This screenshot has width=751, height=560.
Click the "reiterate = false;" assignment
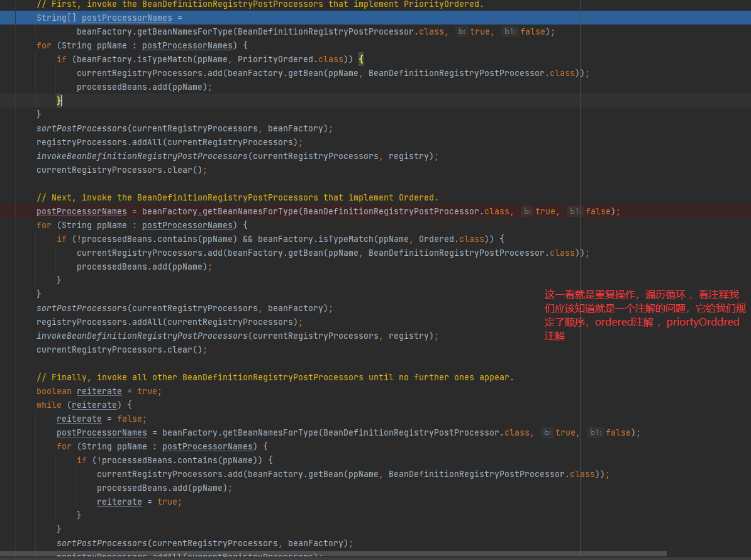101,419
